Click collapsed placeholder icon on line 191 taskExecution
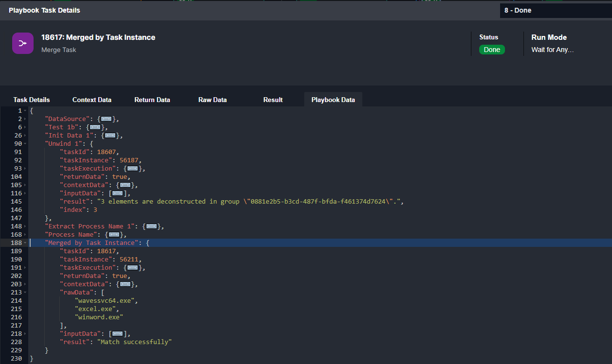The height and width of the screenshot is (364, 612). [x=133, y=268]
